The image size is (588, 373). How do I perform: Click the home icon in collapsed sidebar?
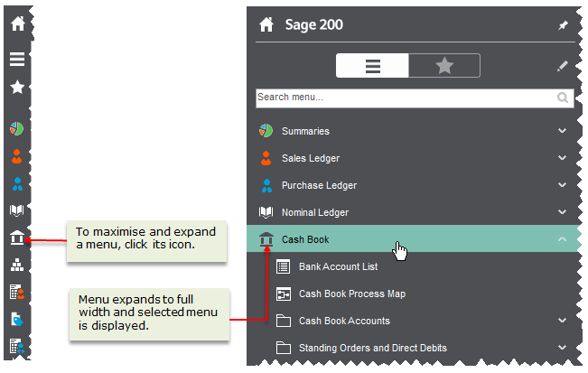pyautogui.click(x=18, y=23)
